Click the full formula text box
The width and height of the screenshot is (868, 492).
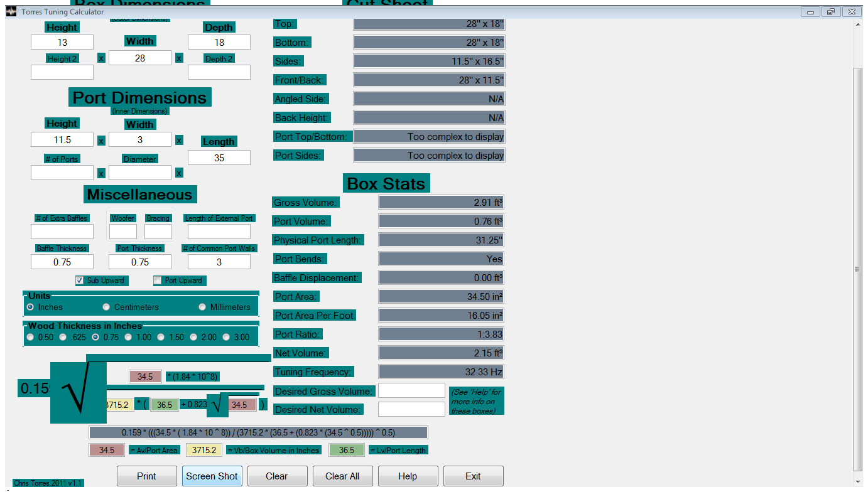tap(258, 432)
